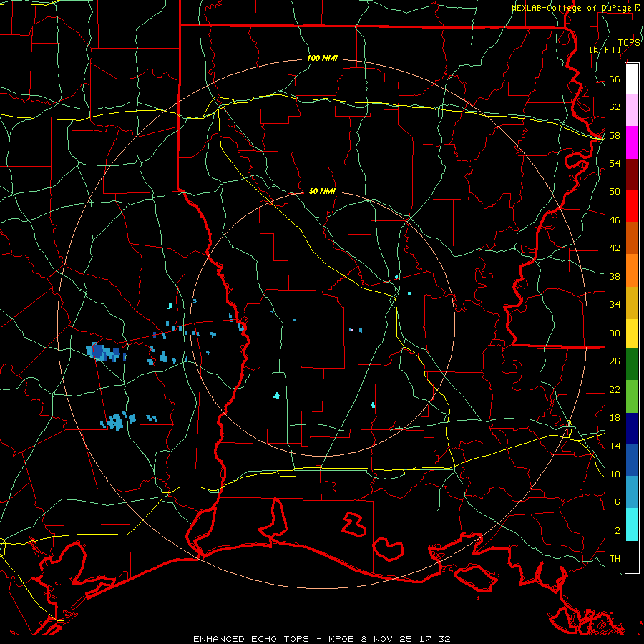Click the 62 legend value
The height and width of the screenshot is (644, 644).
615,107
